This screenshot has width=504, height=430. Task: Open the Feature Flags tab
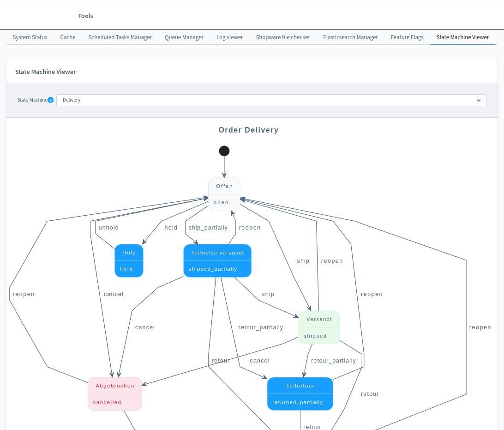407,37
